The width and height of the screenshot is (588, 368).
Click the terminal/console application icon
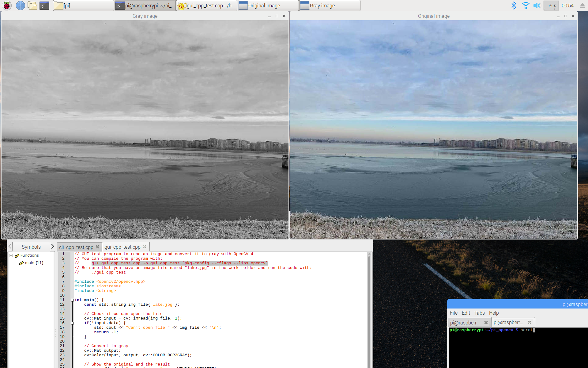coord(44,5)
